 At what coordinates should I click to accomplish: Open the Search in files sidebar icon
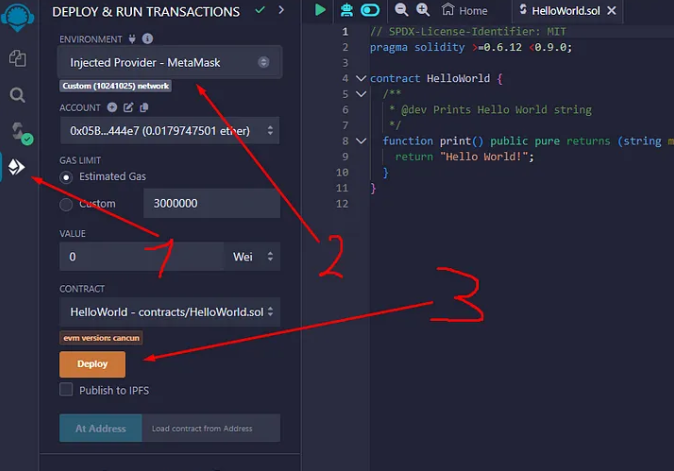[17, 95]
